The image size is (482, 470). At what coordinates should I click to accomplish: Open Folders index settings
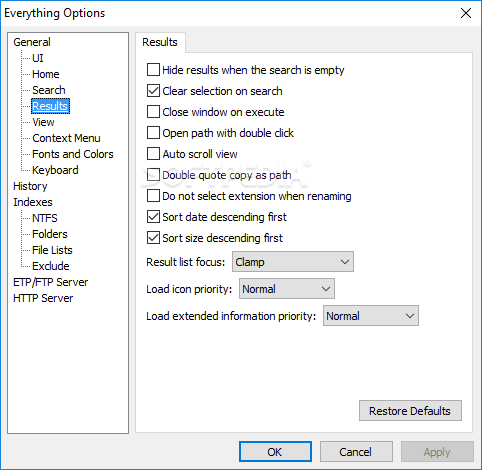click(50, 234)
